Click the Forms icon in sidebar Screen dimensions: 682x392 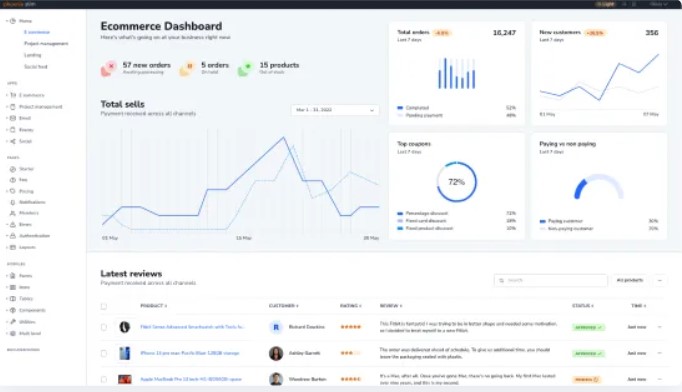(x=13, y=276)
